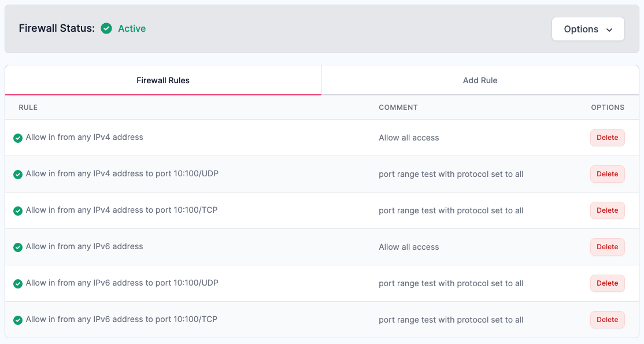644x344 pixels.
Task: Click the comment of IPv4 10:100/TCP rule
Action: tap(451, 210)
